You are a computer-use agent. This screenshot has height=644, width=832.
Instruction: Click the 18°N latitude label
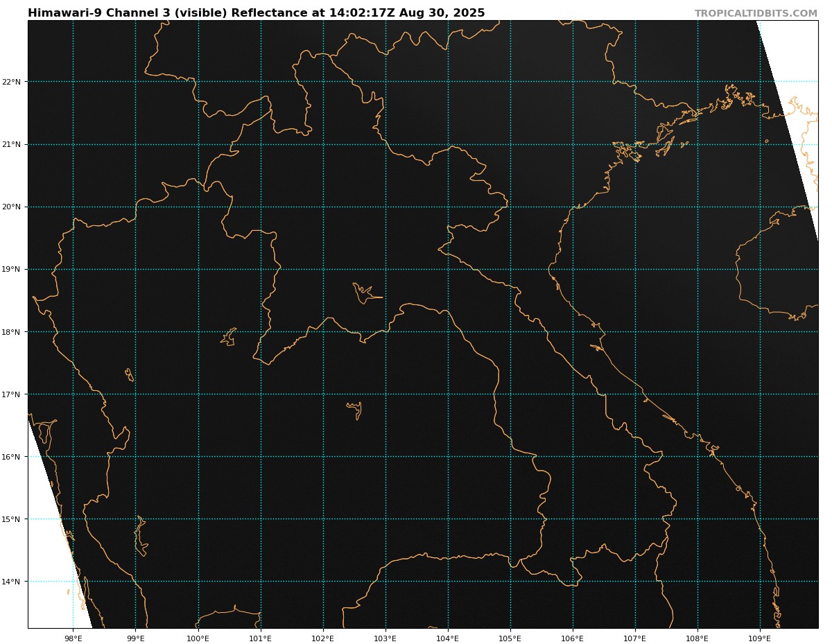pos(12,331)
